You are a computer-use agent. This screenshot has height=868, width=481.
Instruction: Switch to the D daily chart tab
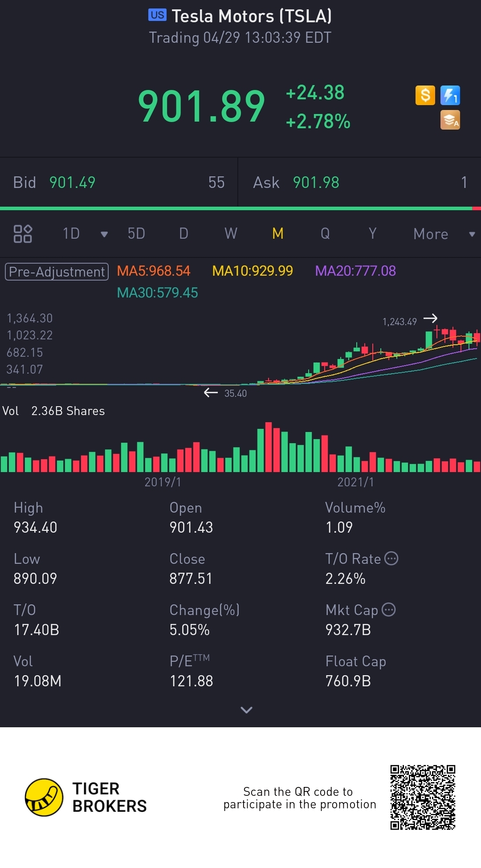(183, 233)
